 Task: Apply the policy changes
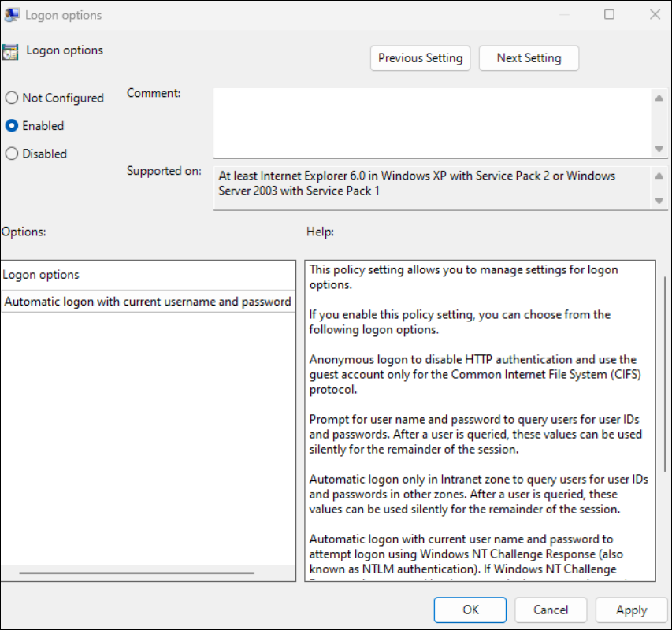(630, 610)
